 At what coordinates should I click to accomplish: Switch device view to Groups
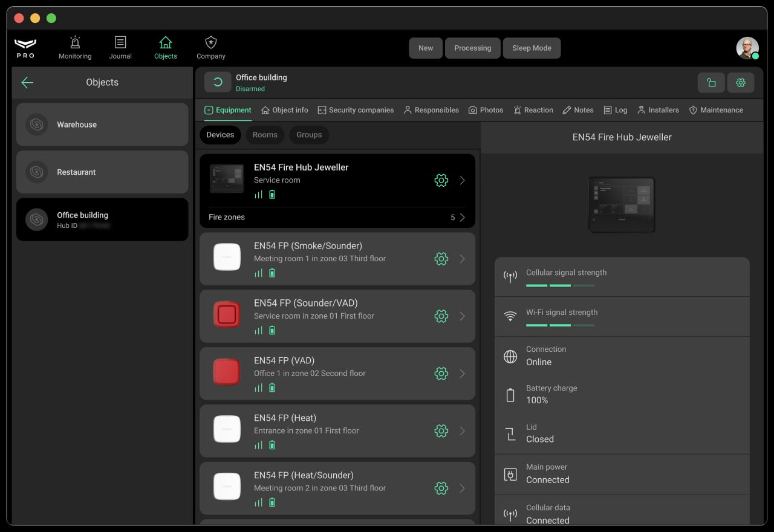coord(309,135)
